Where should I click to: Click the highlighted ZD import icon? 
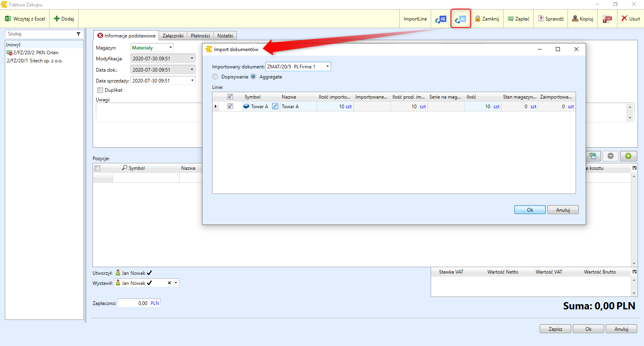coord(460,19)
